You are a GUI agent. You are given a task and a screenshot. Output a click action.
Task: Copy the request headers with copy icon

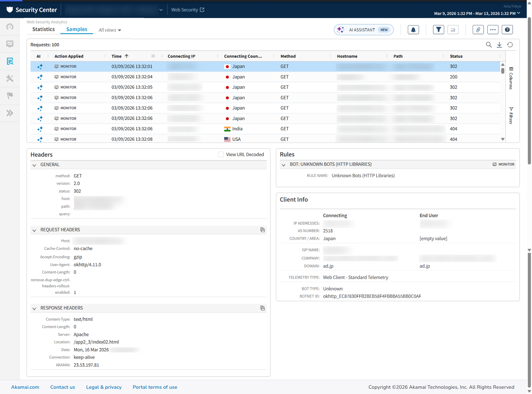262,230
